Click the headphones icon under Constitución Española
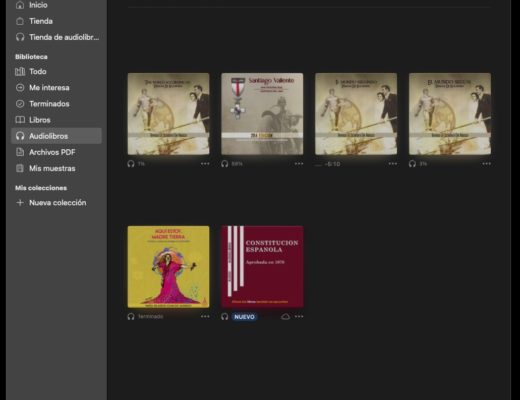 (225, 316)
